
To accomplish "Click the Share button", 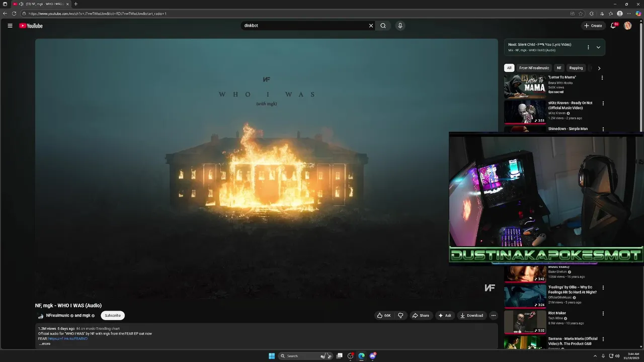I will click(x=421, y=315).
